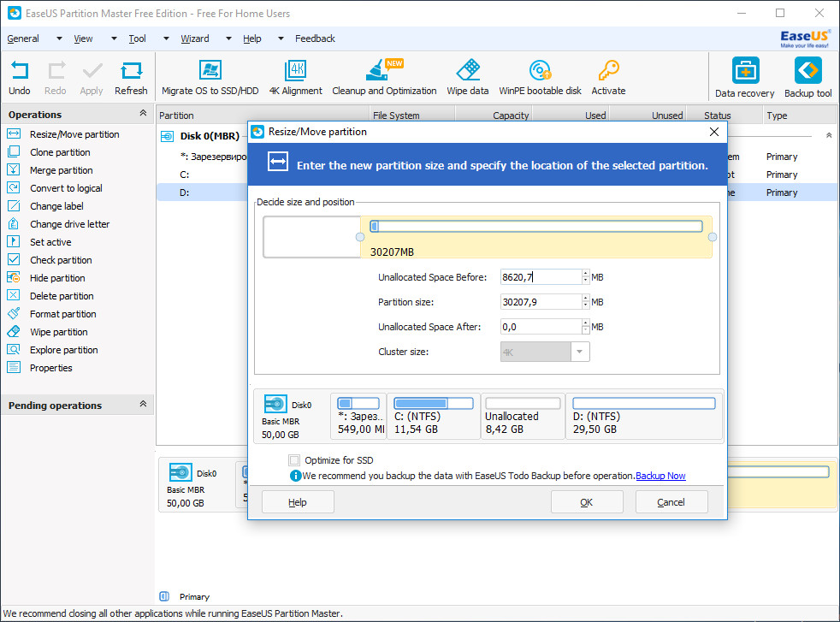Choose Clone partition operation
The height and width of the screenshot is (622, 840).
[60, 152]
